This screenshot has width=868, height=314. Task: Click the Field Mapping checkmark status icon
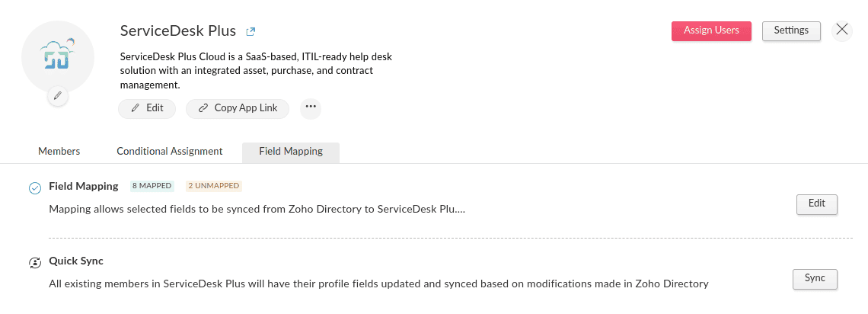(x=35, y=187)
